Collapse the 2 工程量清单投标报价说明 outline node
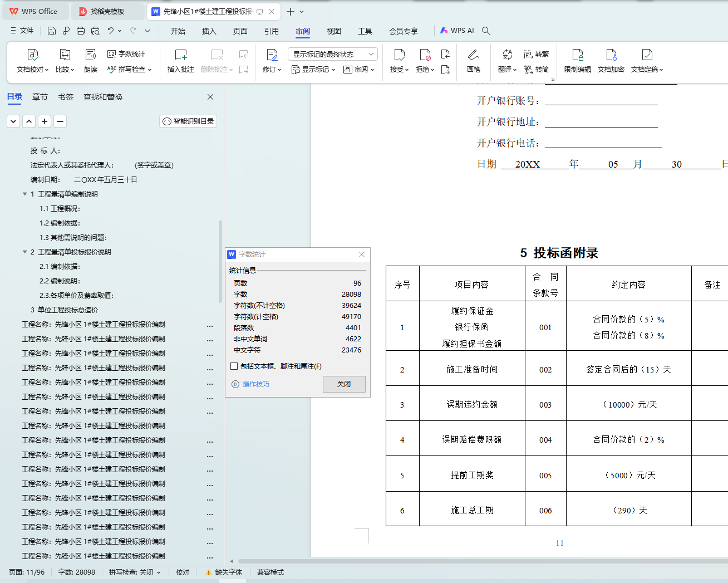Image resolution: width=728 pixels, height=583 pixels. (24, 252)
